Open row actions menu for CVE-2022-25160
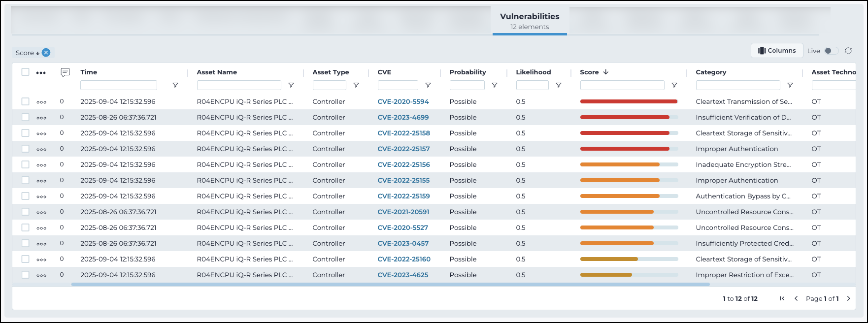The height and width of the screenshot is (323, 868). point(41,260)
